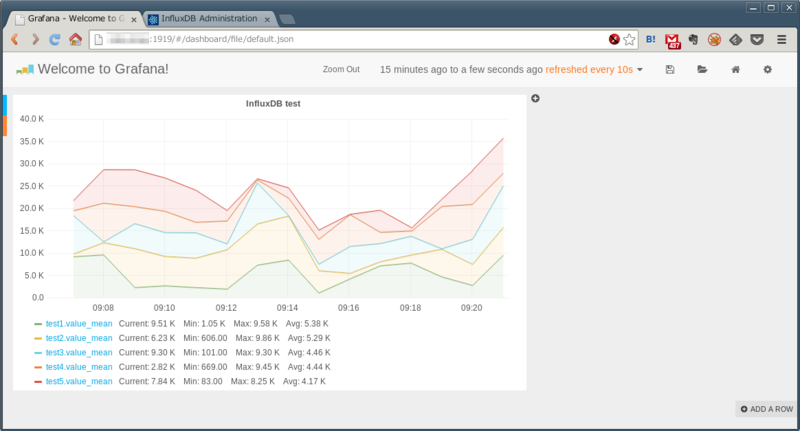
Task: Toggle test2.value_mean series in legend
Action: 79,338
